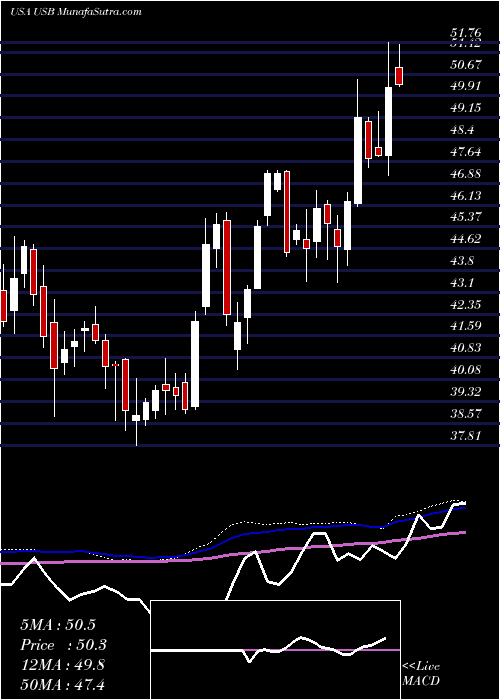Click the most recent red candlestick near 50.67
Screen dimensions: 500x700
pyautogui.click(x=399, y=76)
